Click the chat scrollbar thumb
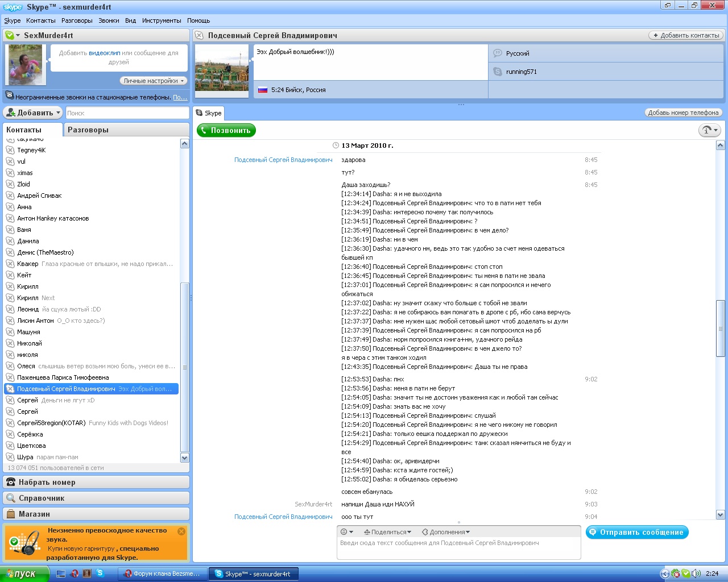This screenshot has height=582, width=728. click(721, 329)
